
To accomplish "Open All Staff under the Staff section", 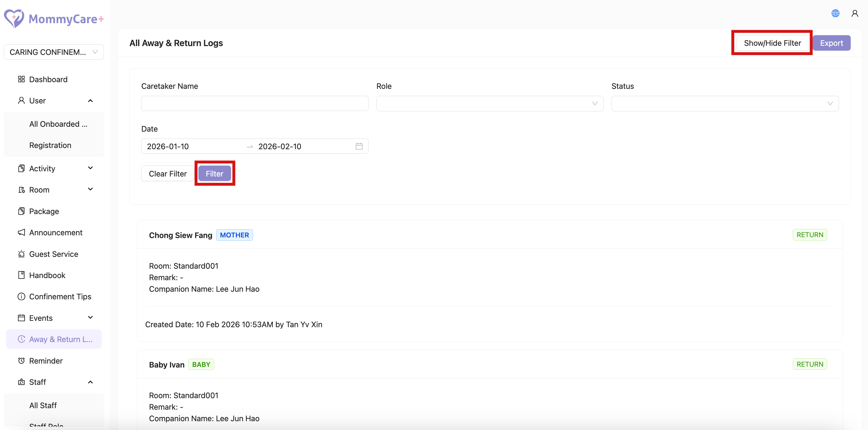I will point(43,405).
